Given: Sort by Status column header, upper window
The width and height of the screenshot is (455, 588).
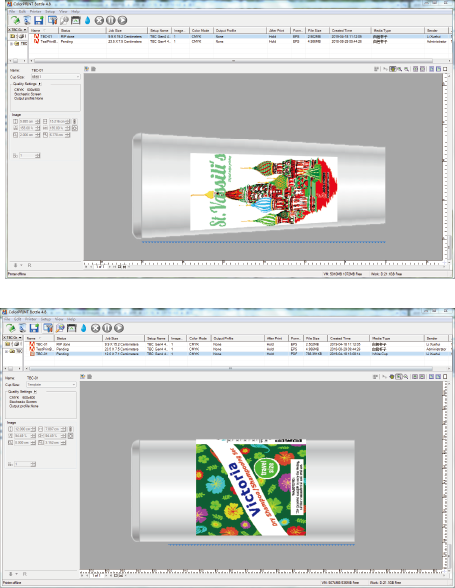Looking at the screenshot, I should [82, 30].
